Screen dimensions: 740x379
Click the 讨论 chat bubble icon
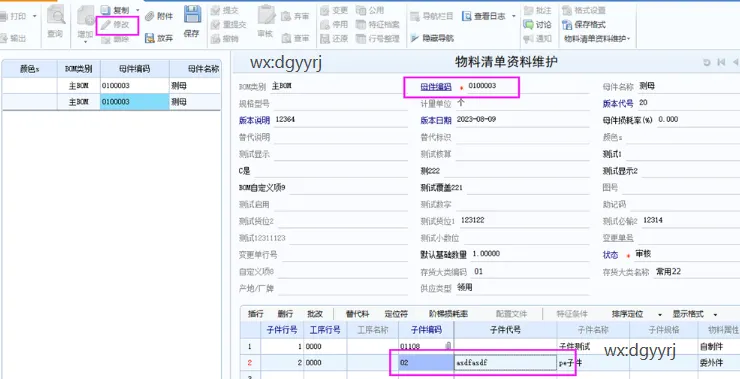[529, 25]
